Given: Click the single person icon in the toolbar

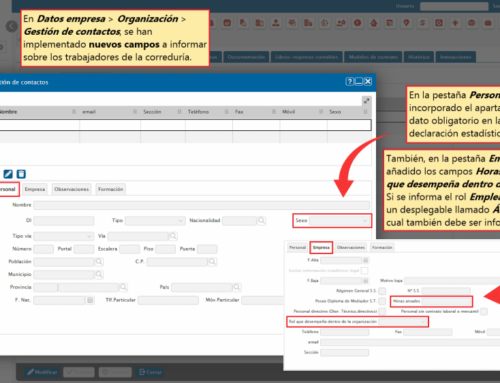Looking at the screenshot, I should (x=276, y=23).
